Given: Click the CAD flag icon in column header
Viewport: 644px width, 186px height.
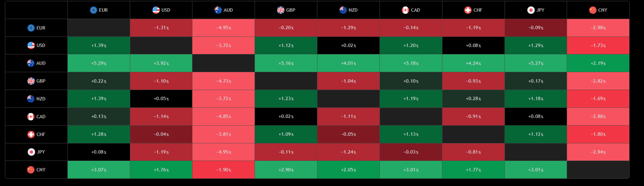Looking at the screenshot, I should [x=406, y=10].
